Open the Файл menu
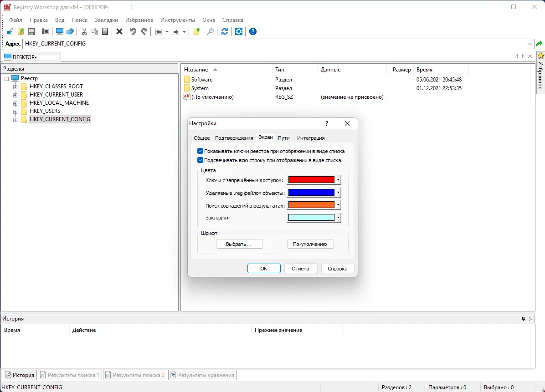Viewport: 545px width, 392px height. coord(15,20)
